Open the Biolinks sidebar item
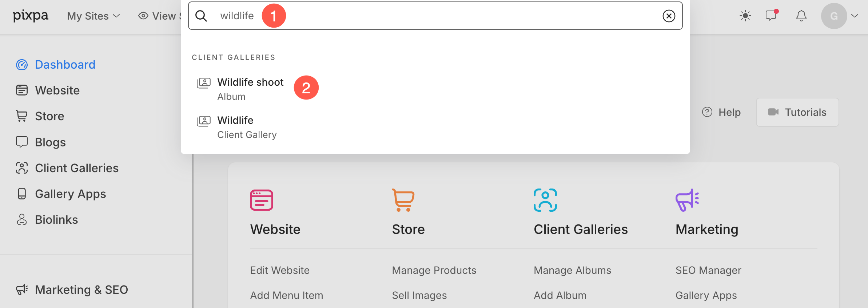The width and height of the screenshot is (868, 308). pos(56,220)
